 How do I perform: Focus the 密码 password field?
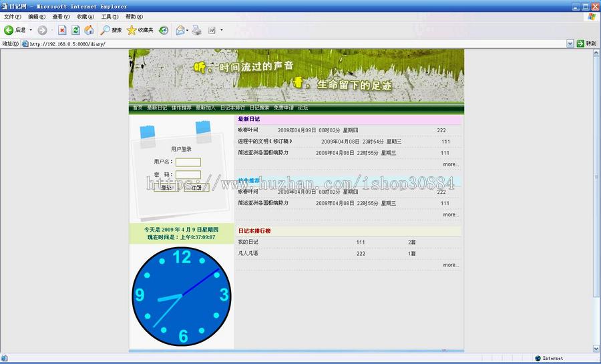click(188, 175)
